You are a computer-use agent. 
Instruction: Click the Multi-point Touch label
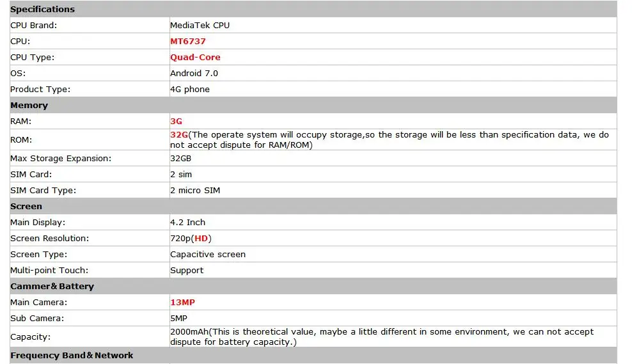(x=49, y=271)
